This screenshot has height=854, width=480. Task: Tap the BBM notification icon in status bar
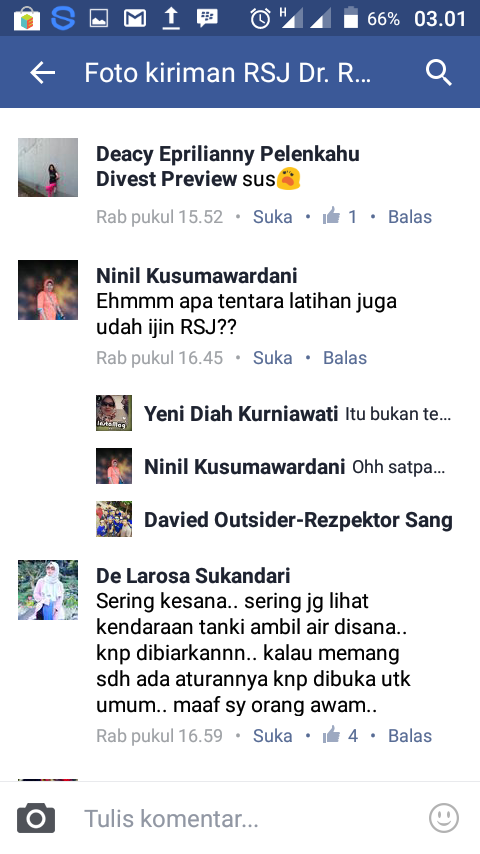click(207, 19)
